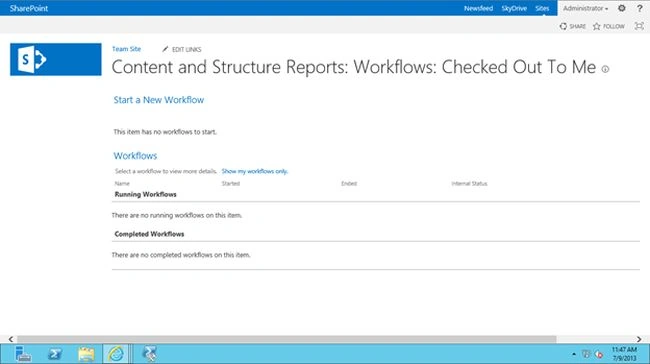
Task: Click the info icon beside the page title
Action: click(605, 69)
